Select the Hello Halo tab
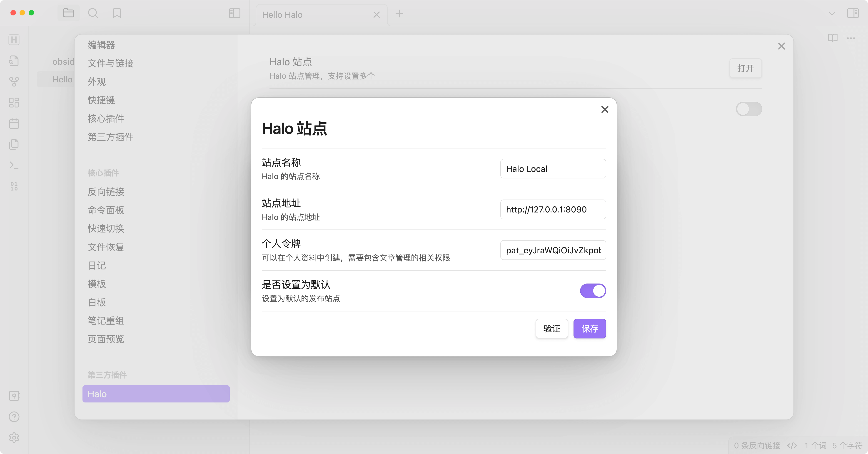Viewport: 868px width, 454px height. [x=322, y=15]
